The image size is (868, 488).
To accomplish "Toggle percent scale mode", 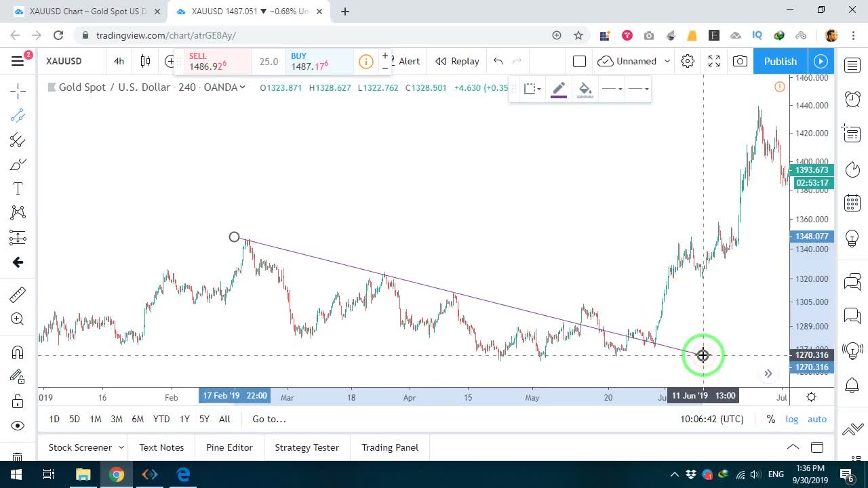I will click(x=771, y=419).
